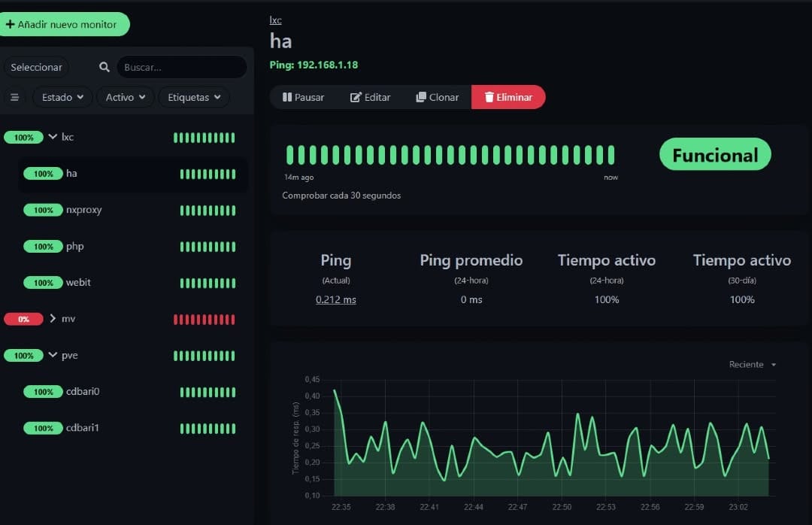Open the Etiquetas filter dropdown
This screenshot has width=812, height=525.
[194, 98]
